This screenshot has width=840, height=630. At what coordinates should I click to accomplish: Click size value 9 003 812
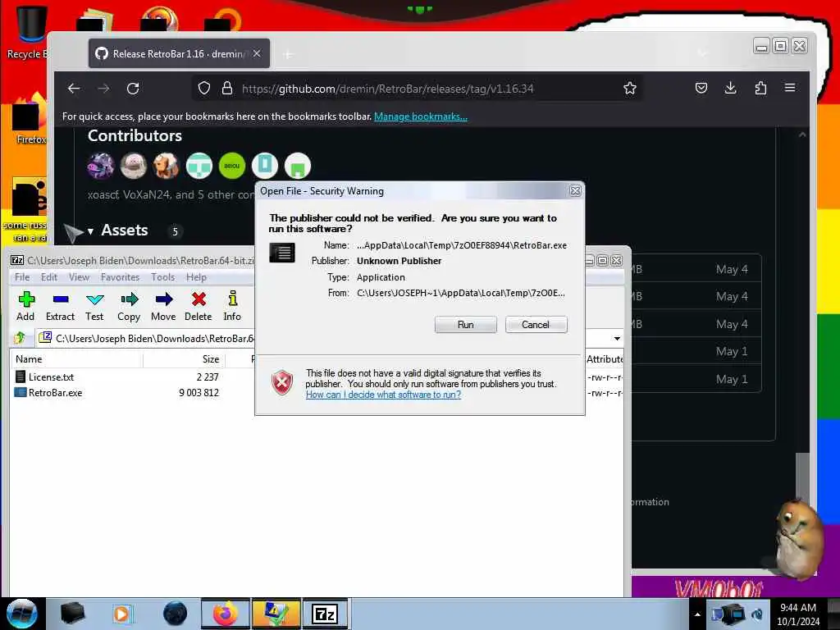pyautogui.click(x=199, y=393)
